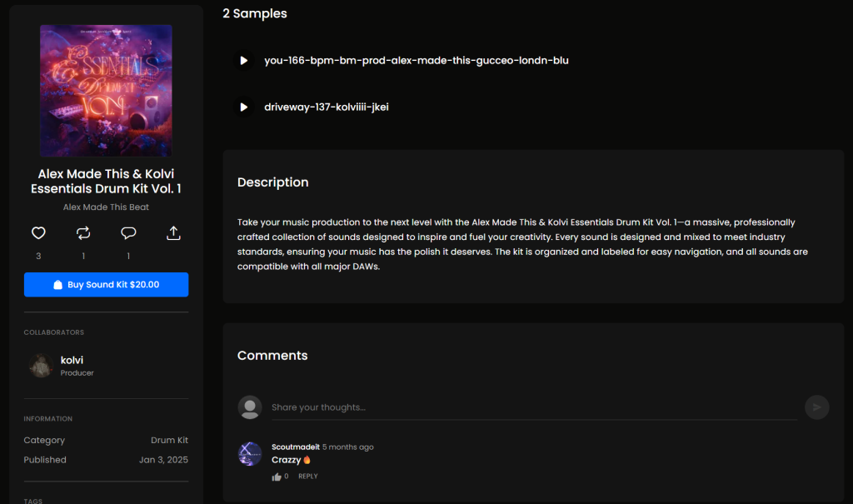Click into Share your thoughts field

click(534, 407)
